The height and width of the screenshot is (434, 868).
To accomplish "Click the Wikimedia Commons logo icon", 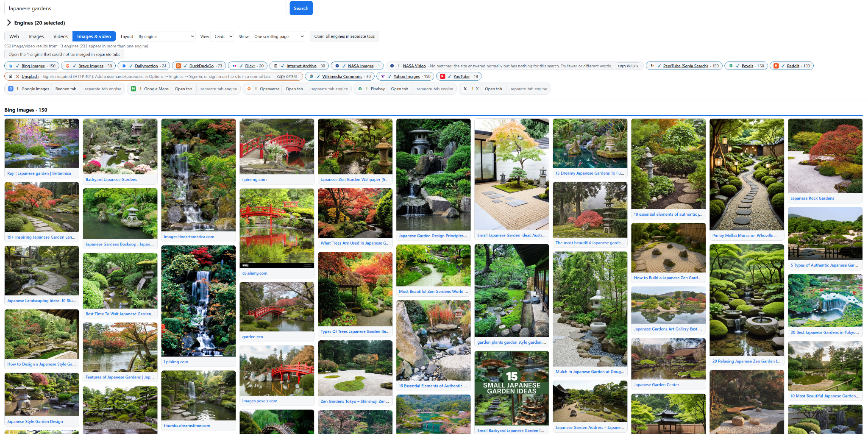I will [x=312, y=77].
